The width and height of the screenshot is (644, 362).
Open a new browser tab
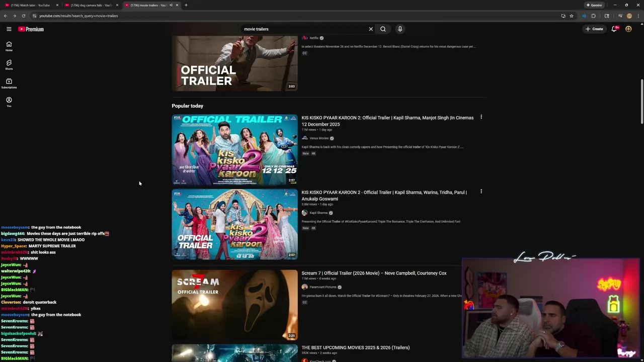coord(186,5)
